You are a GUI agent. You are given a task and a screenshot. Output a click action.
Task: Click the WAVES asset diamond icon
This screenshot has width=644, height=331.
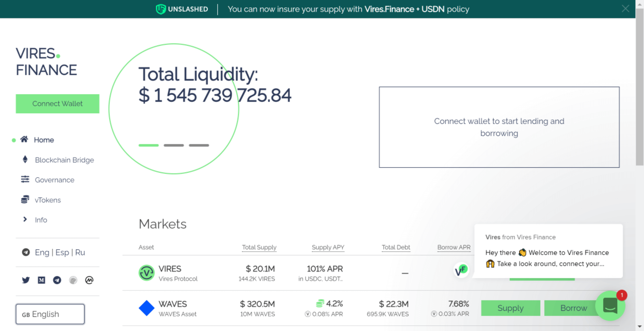point(146,308)
